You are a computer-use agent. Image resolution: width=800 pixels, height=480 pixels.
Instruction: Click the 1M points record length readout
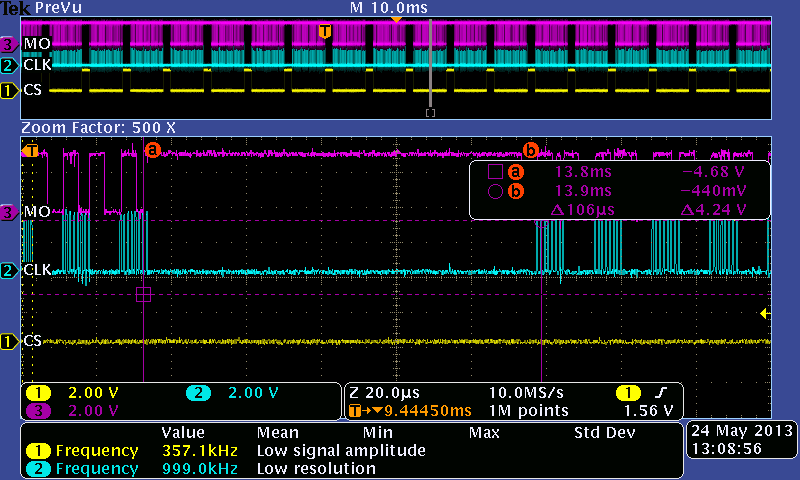click(x=529, y=411)
